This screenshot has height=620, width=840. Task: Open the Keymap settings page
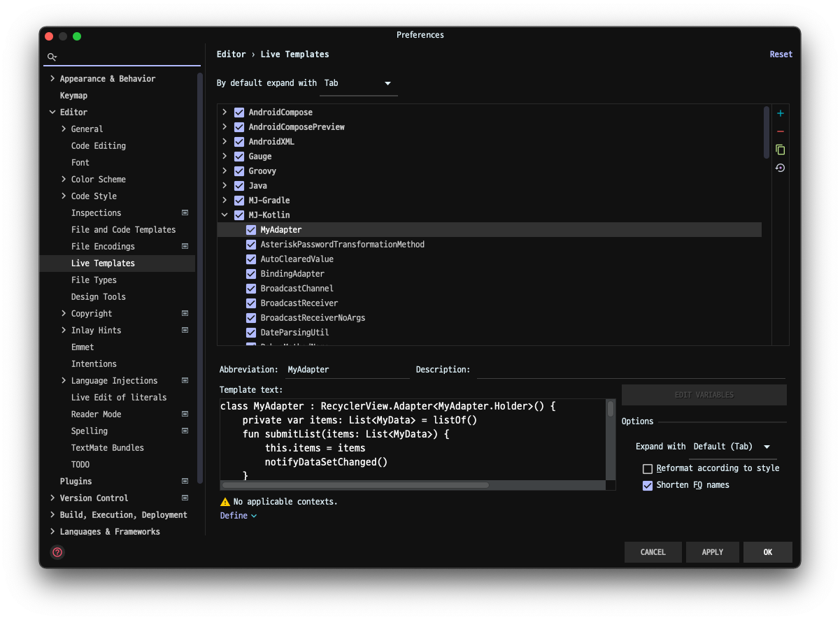pyautogui.click(x=73, y=95)
